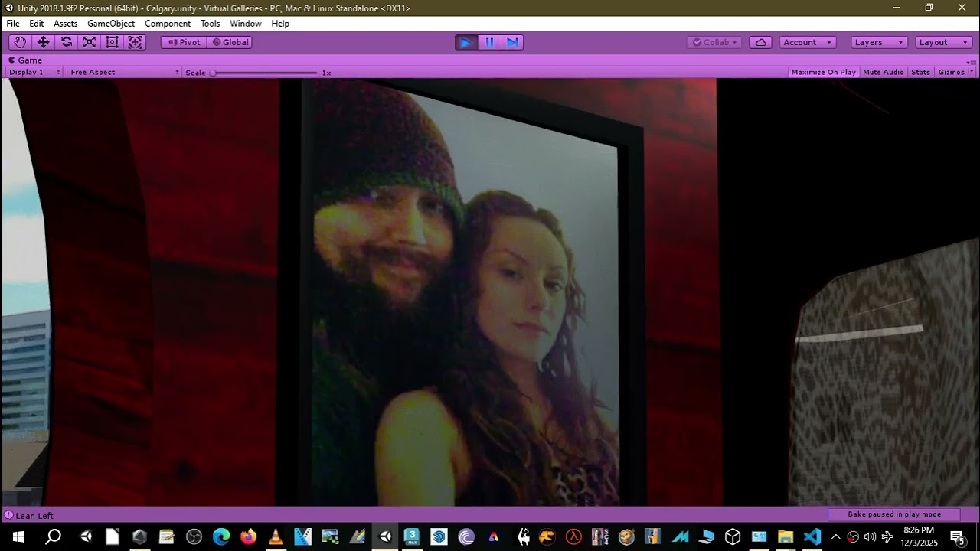Step forward one frame
The image size is (980, 551).
(x=512, y=42)
